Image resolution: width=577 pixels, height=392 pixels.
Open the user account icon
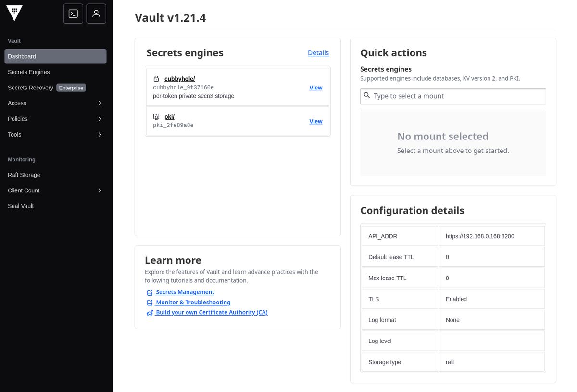pos(96,13)
